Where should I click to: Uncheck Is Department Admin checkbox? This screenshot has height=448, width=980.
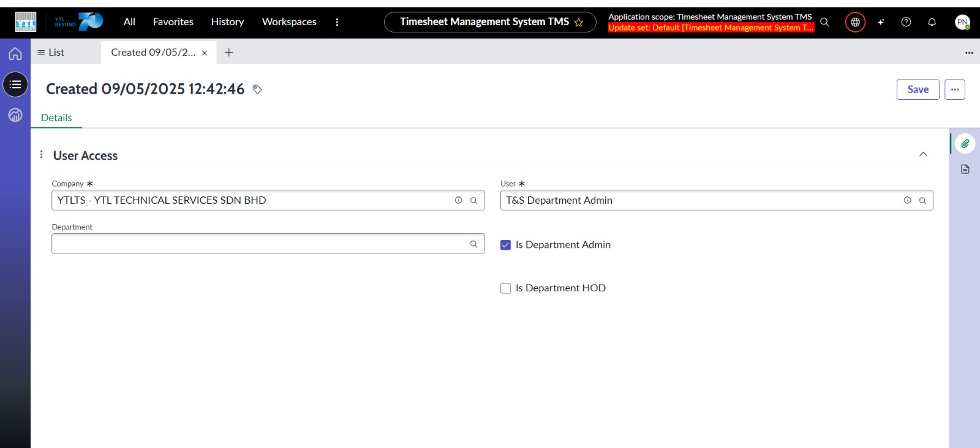tap(505, 245)
